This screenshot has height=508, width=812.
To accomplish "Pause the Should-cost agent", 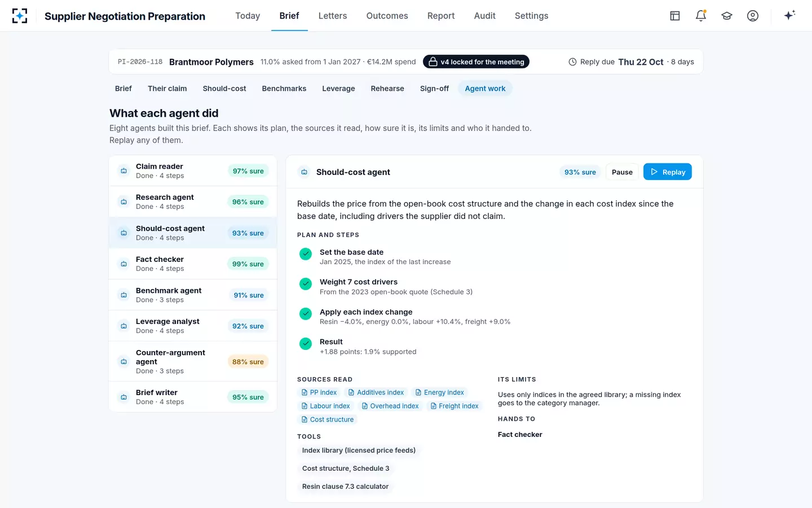I will (622, 172).
